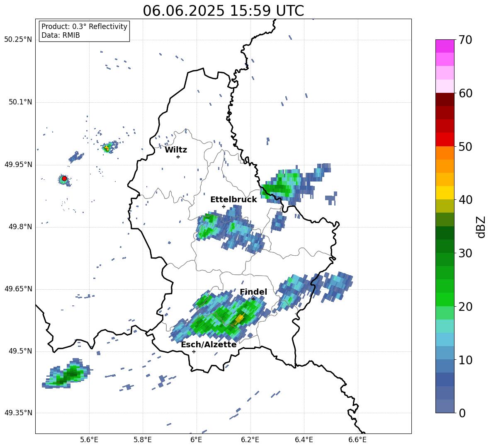Click the orange colorbar segment below 50
Screen dimensions: 491x448
tap(445, 153)
